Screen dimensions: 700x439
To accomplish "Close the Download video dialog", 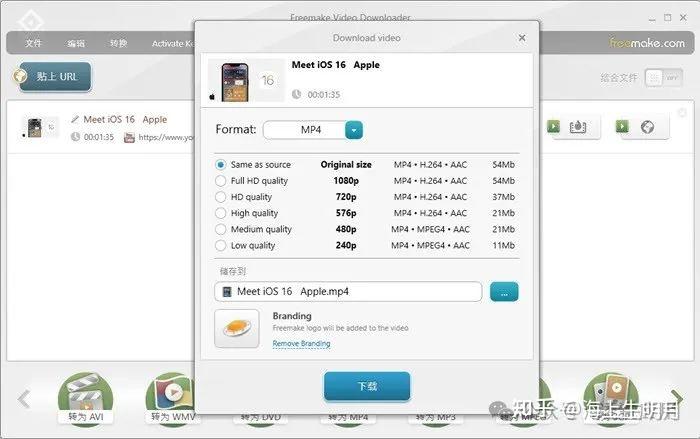I will pos(522,38).
